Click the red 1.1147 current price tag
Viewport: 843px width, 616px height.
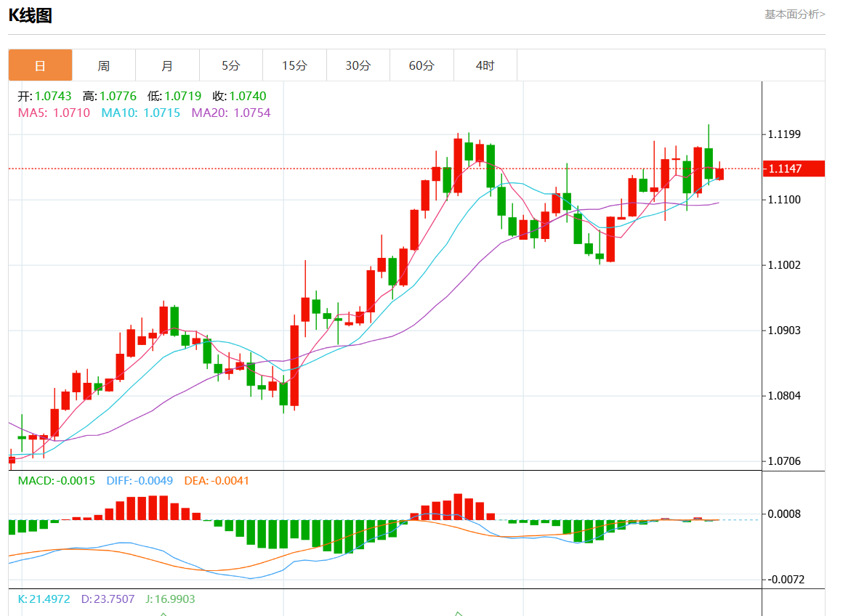pyautogui.click(x=794, y=169)
